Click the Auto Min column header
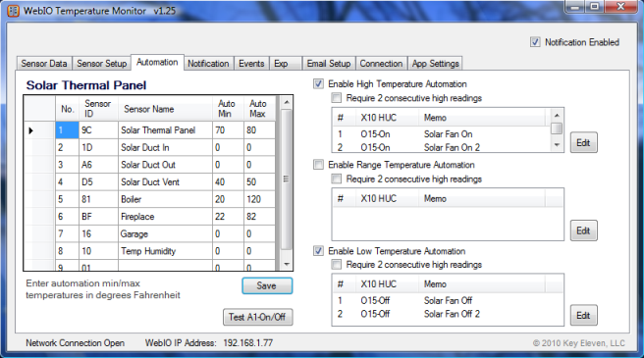The image size is (644, 358). click(x=228, y=109)
